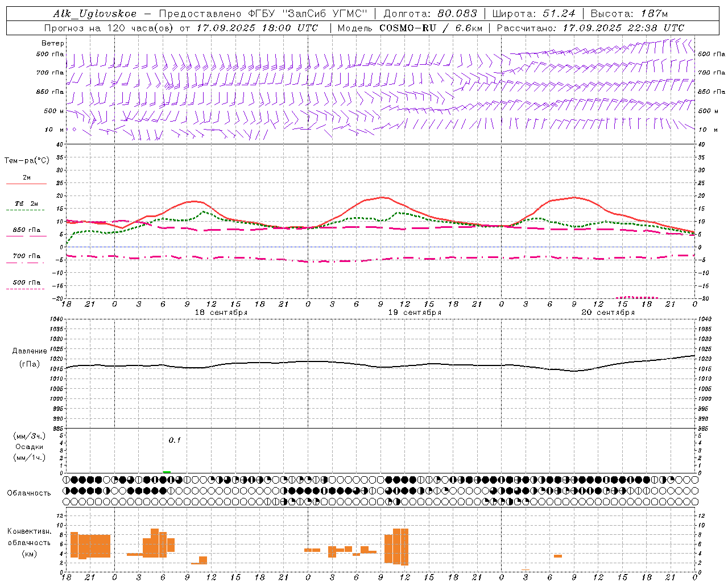Click the 18 сентября date label
The height and width of the screenshot is (582, 728).
(x=221, y=313)
